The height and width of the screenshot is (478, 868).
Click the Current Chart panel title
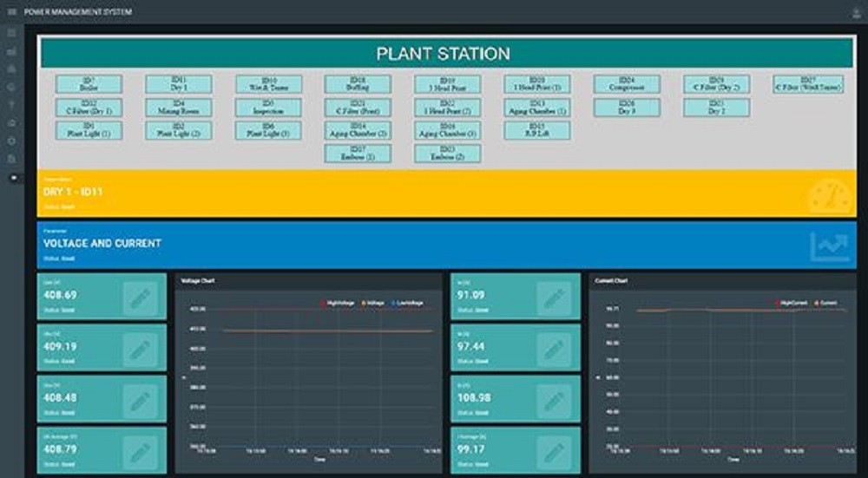coord(611,280)
